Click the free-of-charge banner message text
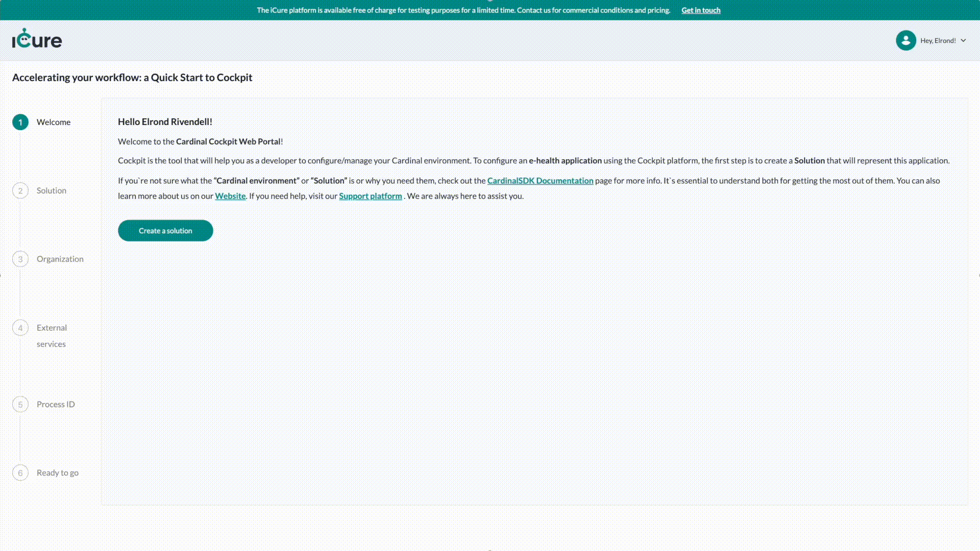Image resolution: width=980 pixels, height=551 pixels. [463, 10]
